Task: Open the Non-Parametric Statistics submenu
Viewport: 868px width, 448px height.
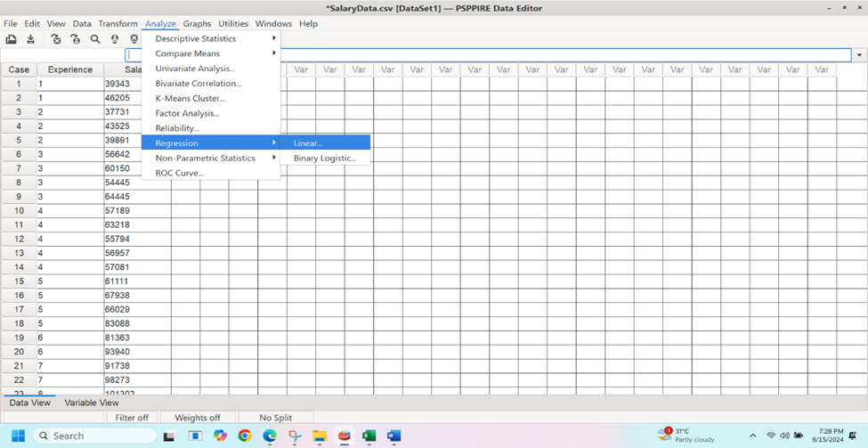Action: point(211,158)
